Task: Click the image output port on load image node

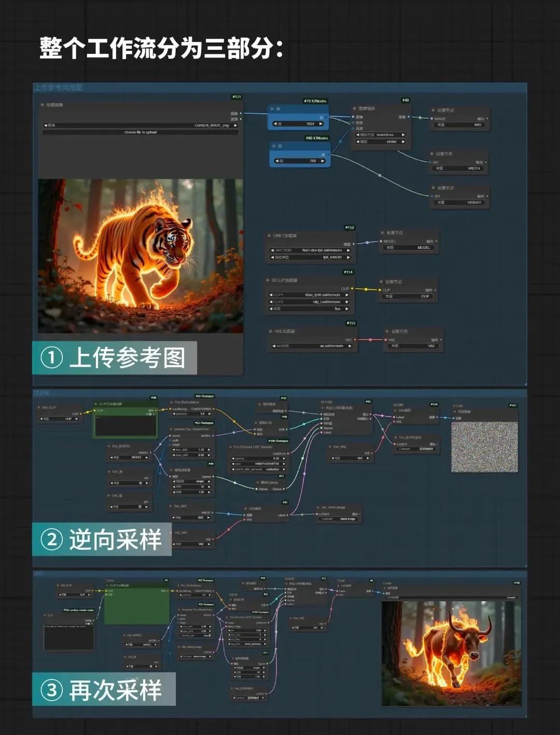Action: 241,113
